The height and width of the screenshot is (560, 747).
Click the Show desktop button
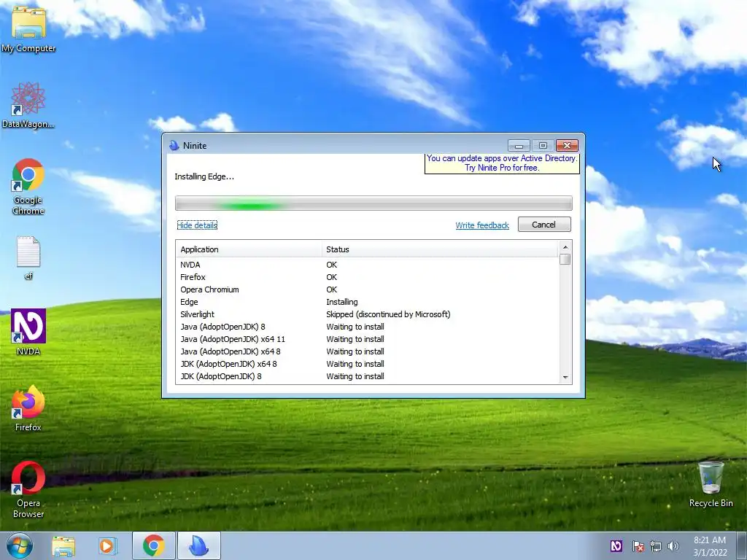(x=742, y=545)
